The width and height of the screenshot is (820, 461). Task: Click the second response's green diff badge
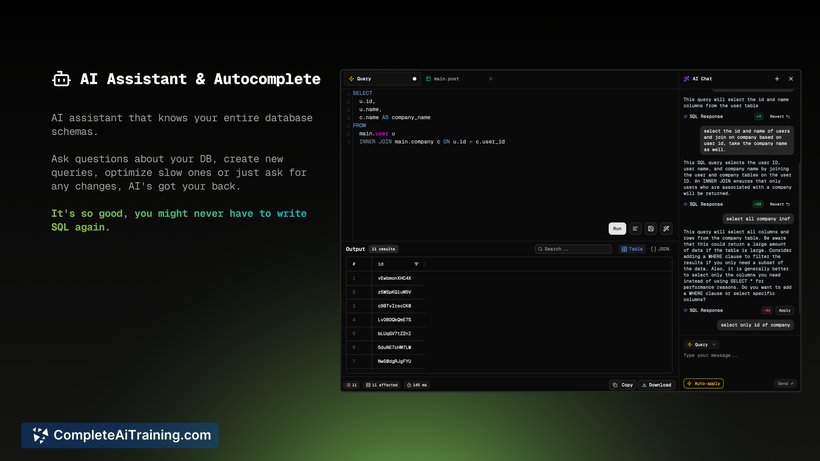pyautogui.click(x=757, y=204)
